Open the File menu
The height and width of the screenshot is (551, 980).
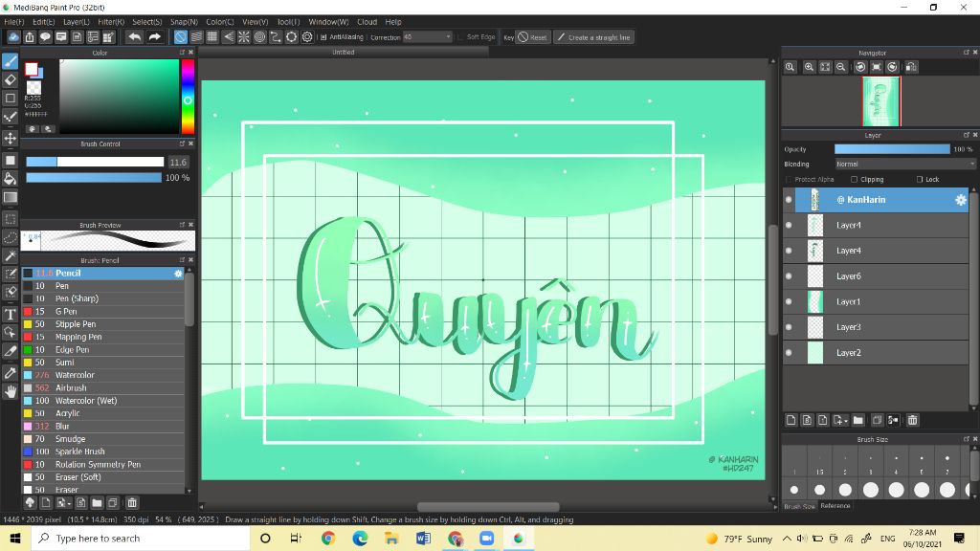13,22
